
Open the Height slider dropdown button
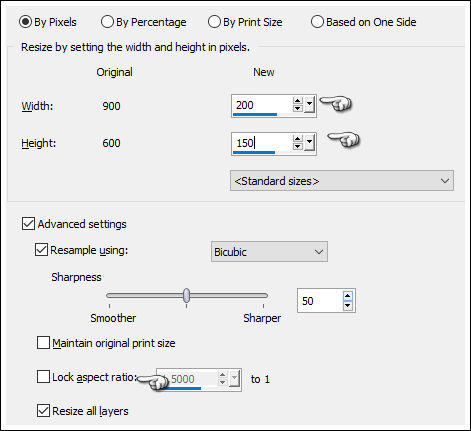click(x=309, y=143)
